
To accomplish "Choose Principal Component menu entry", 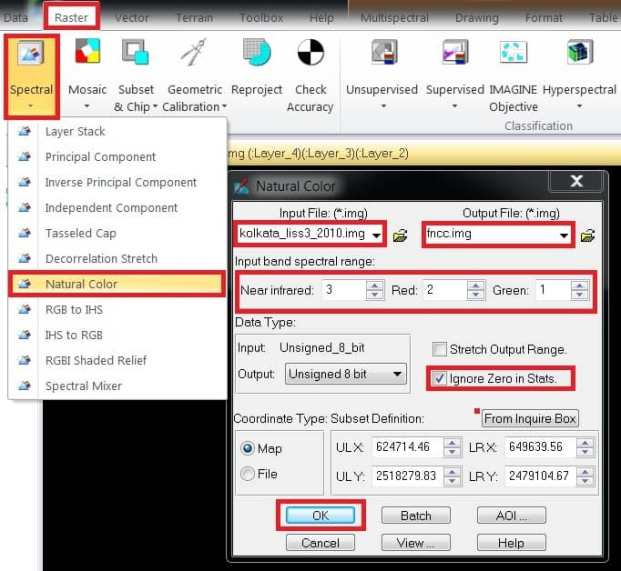I will 117,156.
